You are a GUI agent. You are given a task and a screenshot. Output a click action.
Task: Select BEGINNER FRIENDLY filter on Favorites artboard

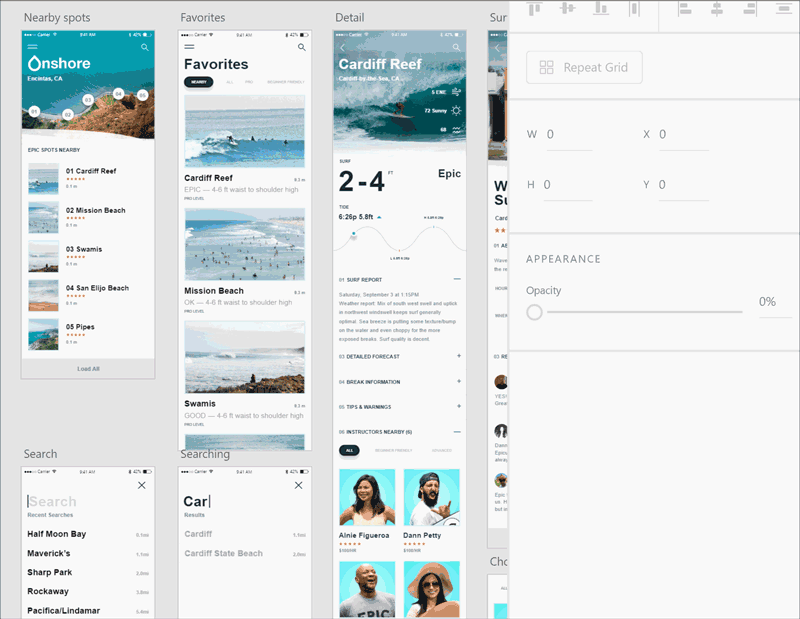coord(286,82)
